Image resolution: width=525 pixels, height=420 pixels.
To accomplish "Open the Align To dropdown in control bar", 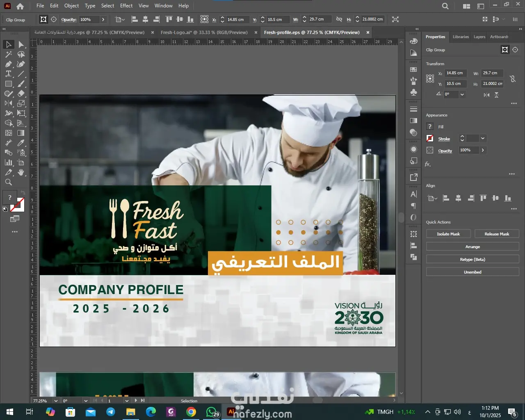I will coord(120,19).
